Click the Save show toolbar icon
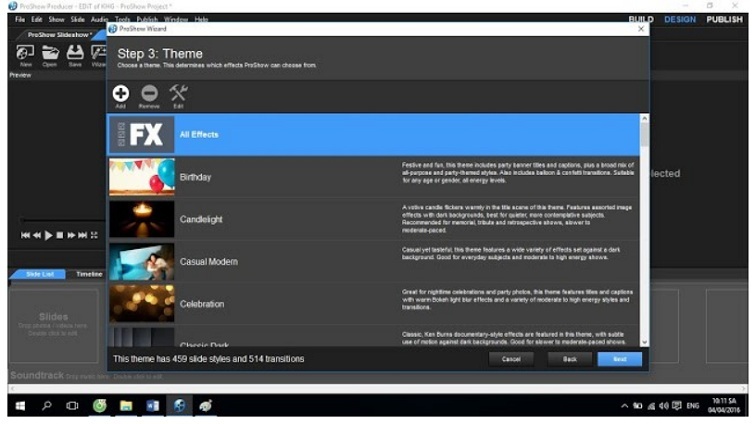Image resolution: width=755 pixels, height=424 pixels. (75, 55)
